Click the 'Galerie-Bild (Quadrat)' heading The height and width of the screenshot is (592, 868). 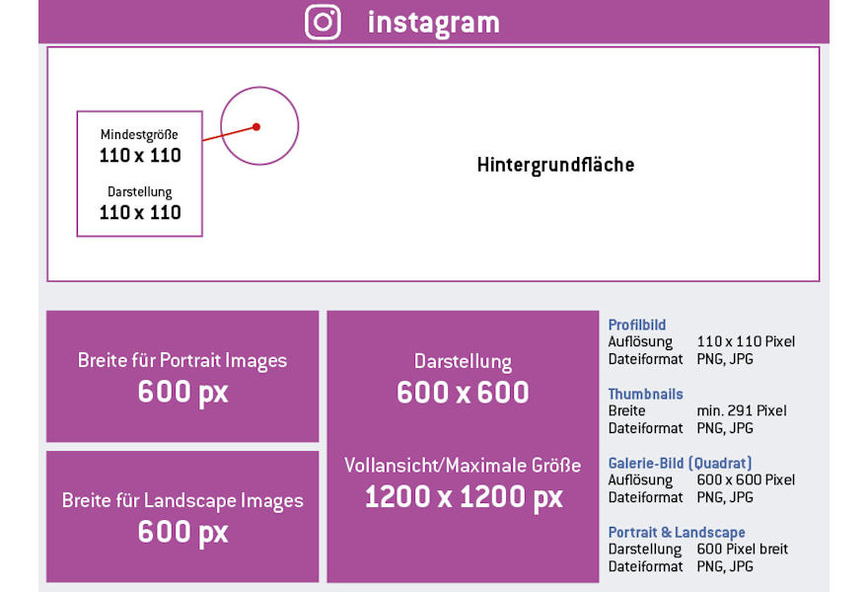pos(680,463)
